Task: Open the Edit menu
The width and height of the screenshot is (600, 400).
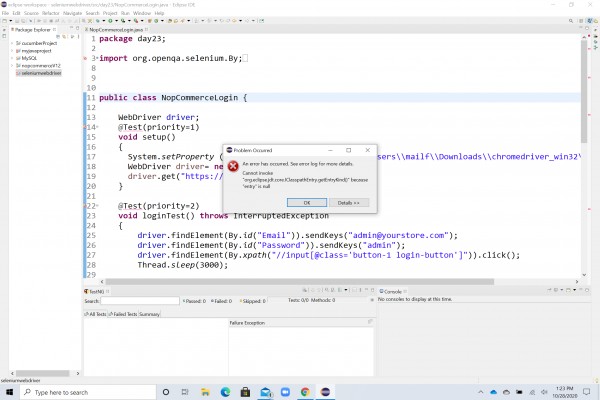Action: coord(16,13)
